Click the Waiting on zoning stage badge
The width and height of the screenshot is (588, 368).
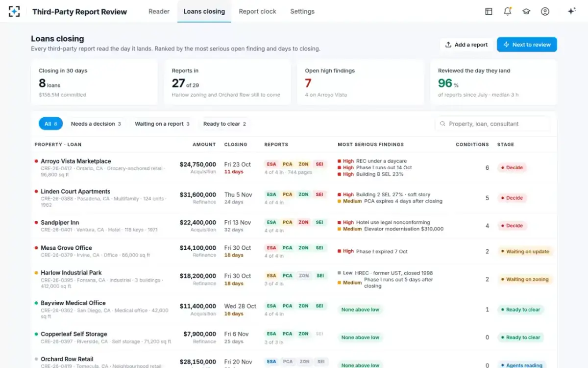[x=525, y=280]
